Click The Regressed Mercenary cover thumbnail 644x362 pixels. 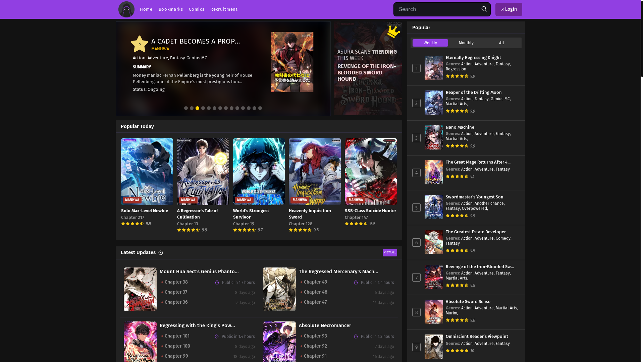point(279,289)
